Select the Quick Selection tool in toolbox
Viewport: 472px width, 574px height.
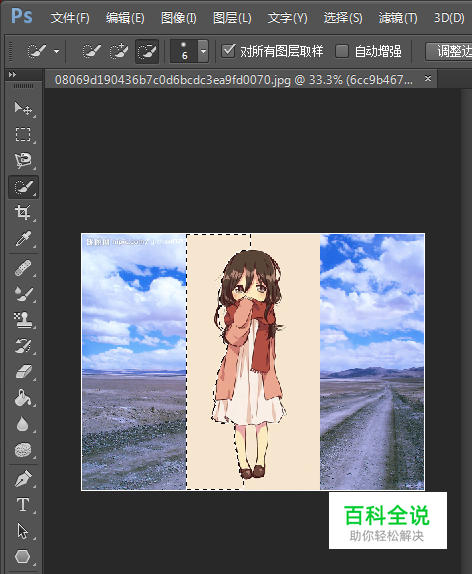[23, 187]
